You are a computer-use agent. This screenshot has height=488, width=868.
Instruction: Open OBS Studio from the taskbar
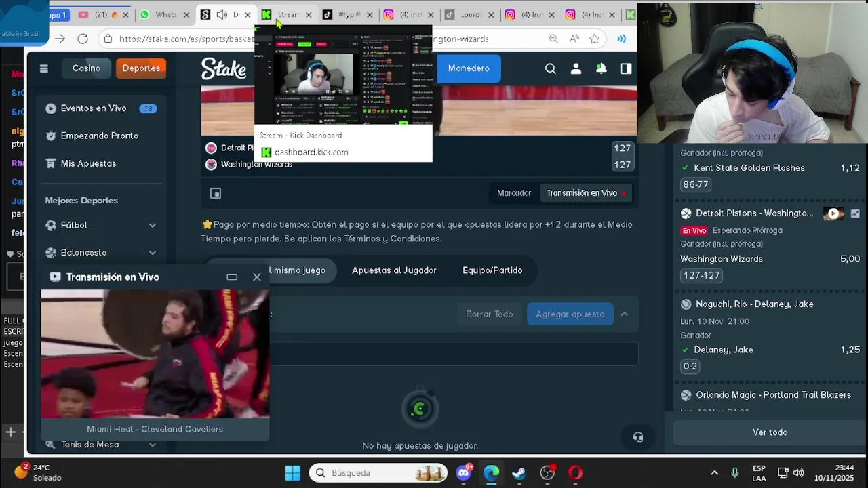point(547,472)
